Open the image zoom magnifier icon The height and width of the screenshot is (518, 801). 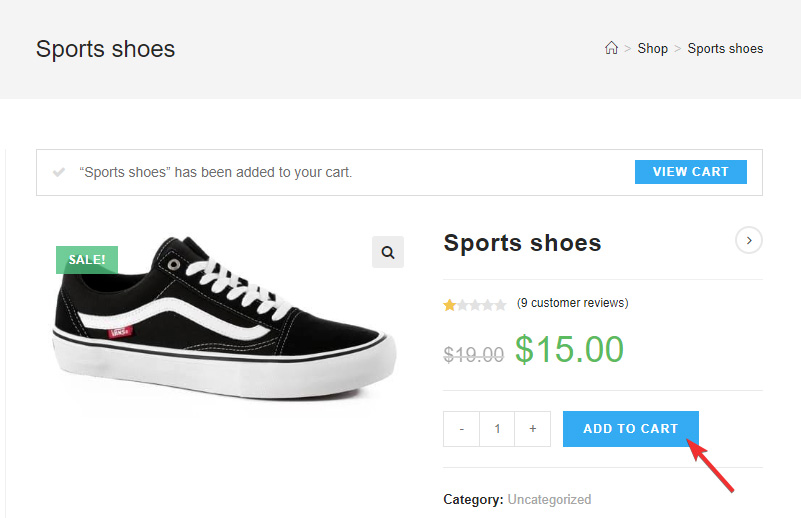coord(388,252)
